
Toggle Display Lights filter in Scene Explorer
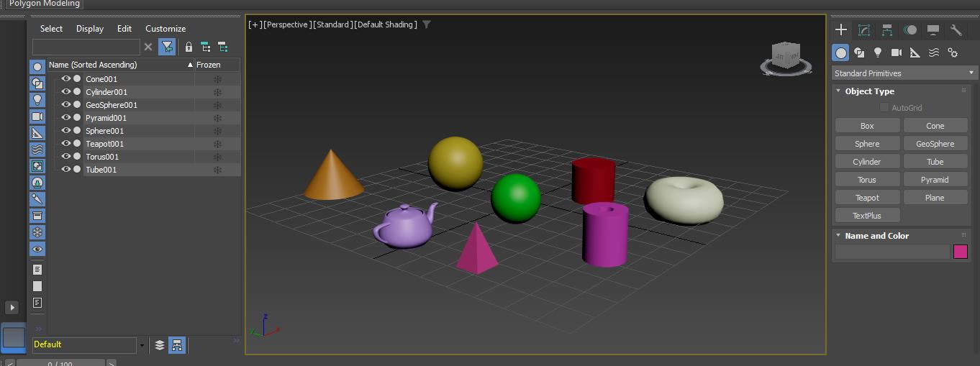point(37,100)
